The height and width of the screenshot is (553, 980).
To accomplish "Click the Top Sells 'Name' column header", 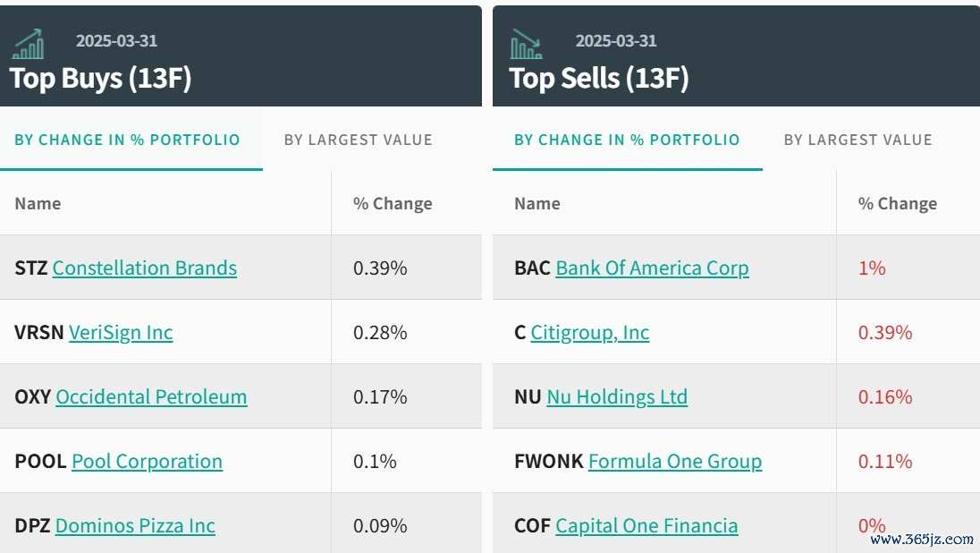I will (537, 203).
